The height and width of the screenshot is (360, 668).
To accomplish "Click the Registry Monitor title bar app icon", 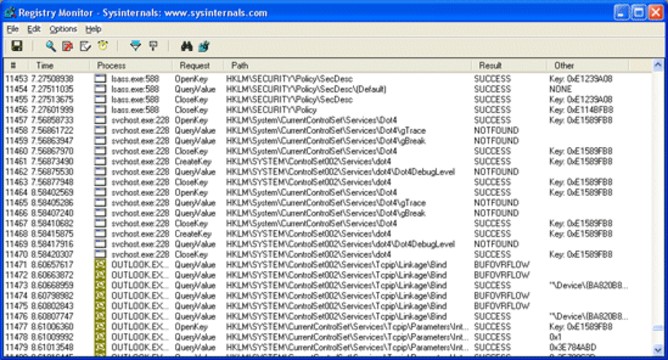I will pos(10,13).
